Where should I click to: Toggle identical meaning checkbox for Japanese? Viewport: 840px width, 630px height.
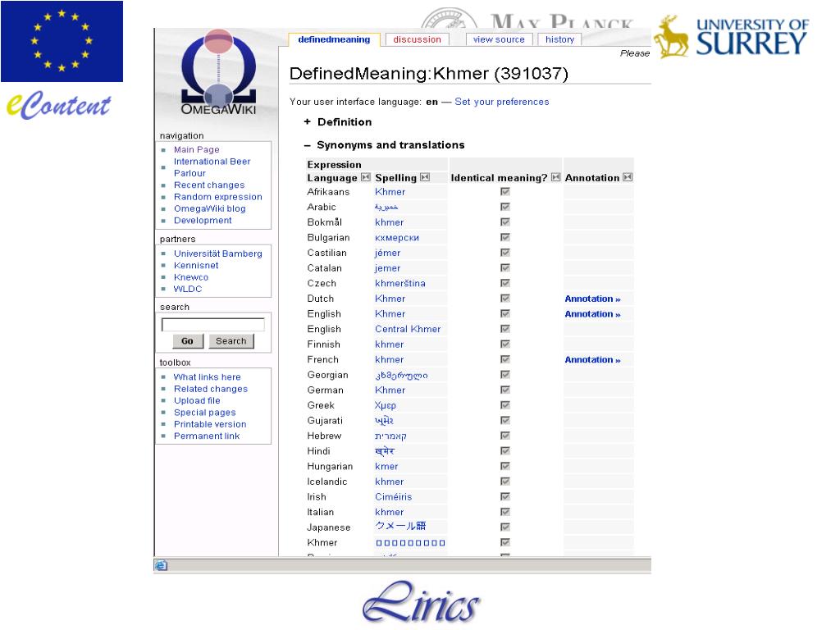(505, 527)
